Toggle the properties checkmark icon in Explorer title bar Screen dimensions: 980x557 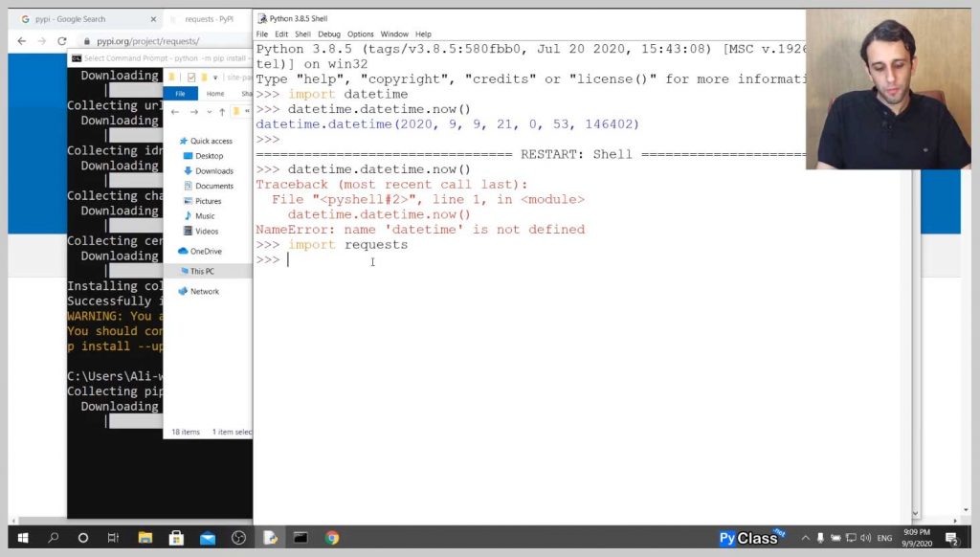click(x=191, y=78)
